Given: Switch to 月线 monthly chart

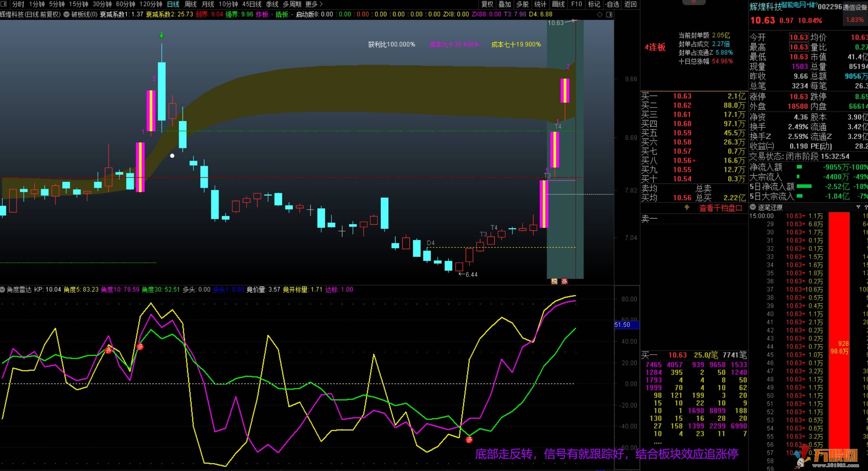Looking at the screenshot, I should coord(208,4).
